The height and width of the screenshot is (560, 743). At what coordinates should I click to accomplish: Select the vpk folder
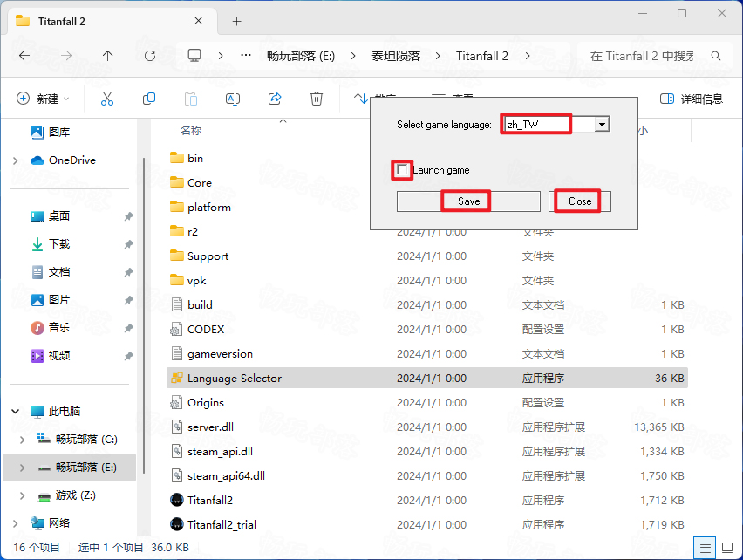188,281
